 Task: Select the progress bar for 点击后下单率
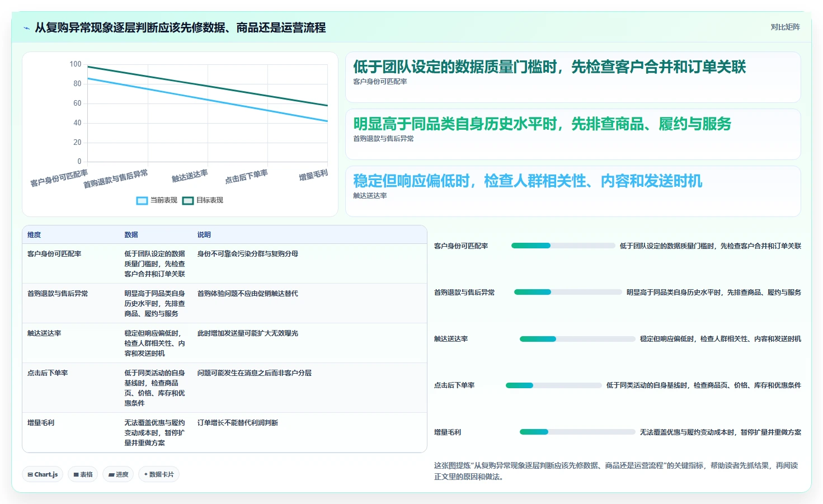pyautogui.click(x=554, y=385)
